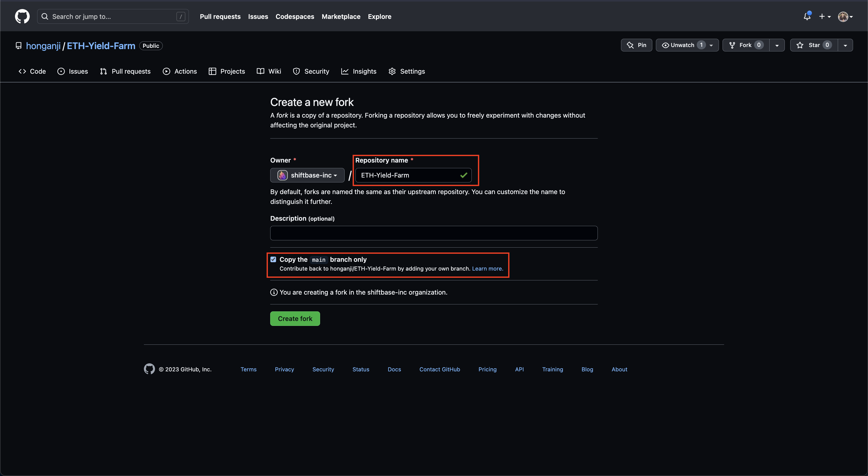This screenshot has width=868, height=476.
Task: Open Explore in top navigation
Action: pyautogui.click(x=379, y=17)
